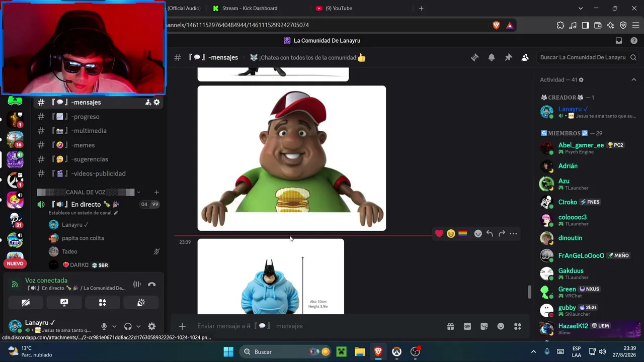Image resolution: width=644 pixels, height=362 pixels.
Task: Disconnect from the voice channel
Action: [152, 284]
